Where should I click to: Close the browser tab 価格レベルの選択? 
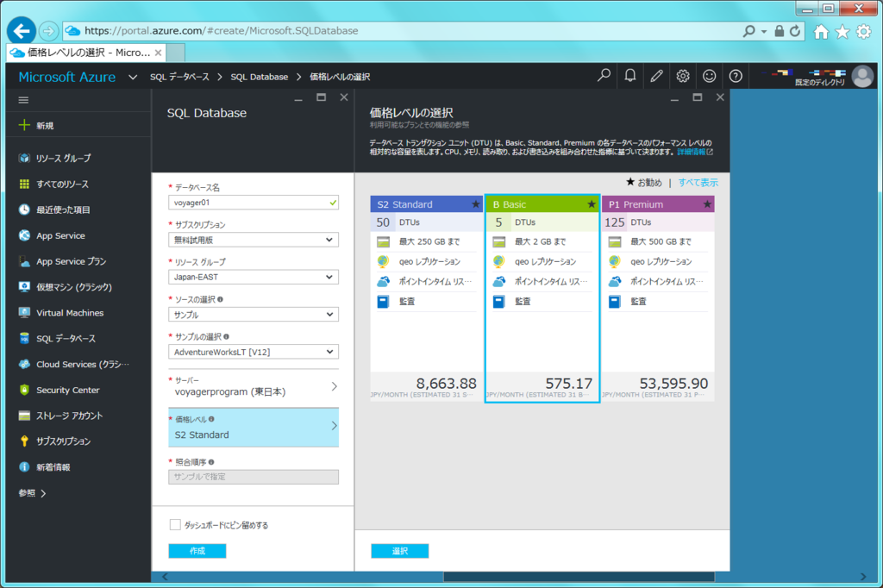pos(159,53)
